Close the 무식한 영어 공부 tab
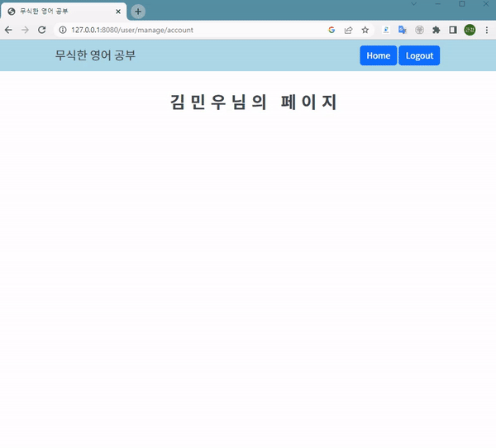This screenshot has height=448, width=496. (x=118, y=12)
